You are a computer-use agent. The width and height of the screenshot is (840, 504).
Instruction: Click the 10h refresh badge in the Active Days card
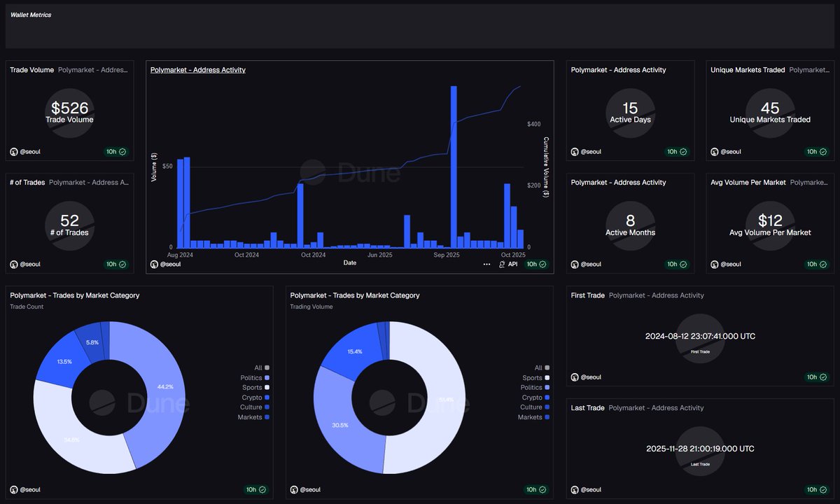pos(677,151)
